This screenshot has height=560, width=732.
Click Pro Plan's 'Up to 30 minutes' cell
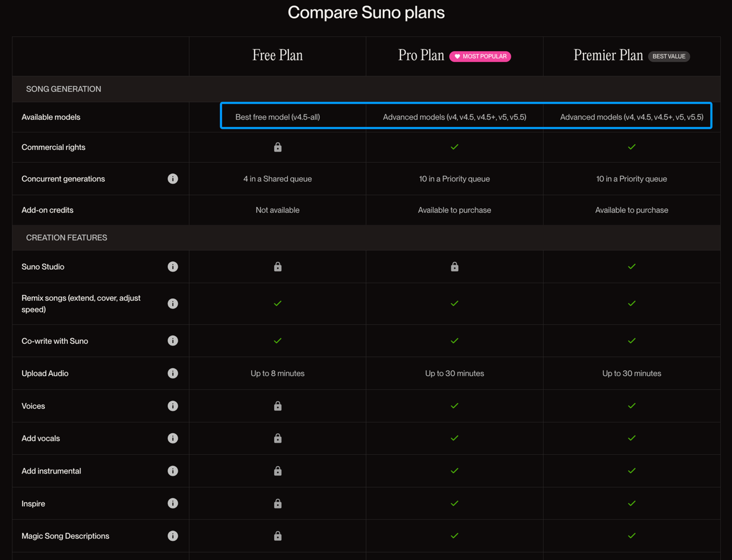pyautogui.click(x=454, y=373)
